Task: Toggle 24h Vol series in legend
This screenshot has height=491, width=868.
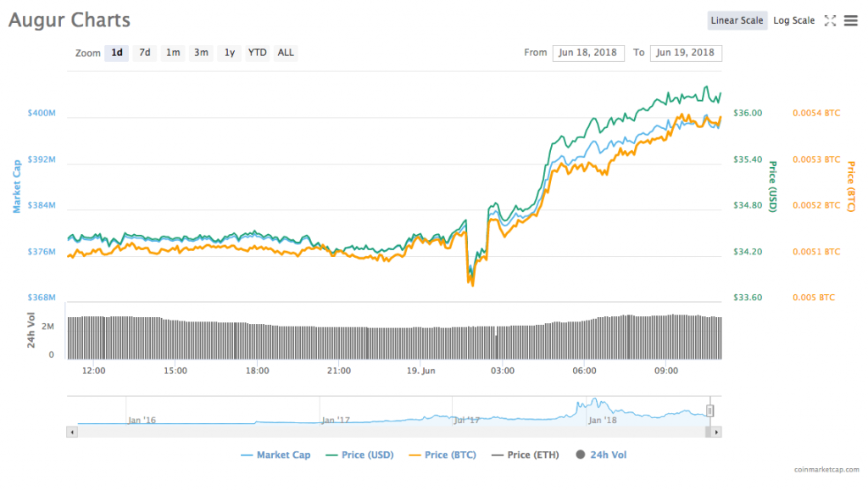Action: (x=601, y=455)
